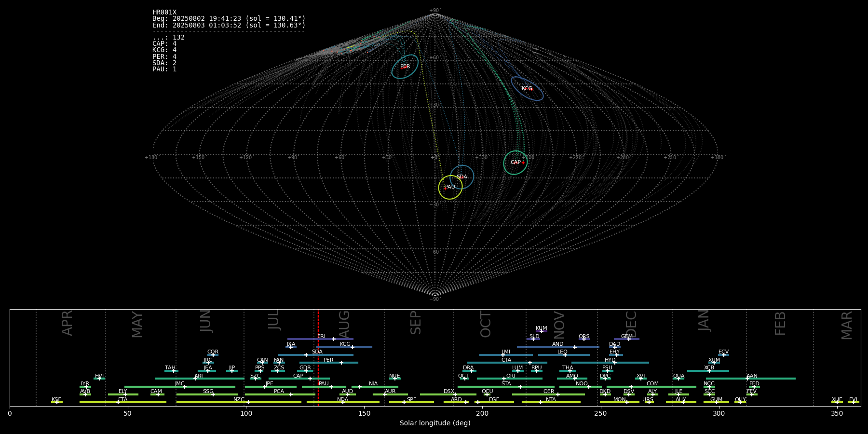This screenshot has height=434, width=868.
Task: Click the +90° label atop sky map
Action: (x=435, y=11)
